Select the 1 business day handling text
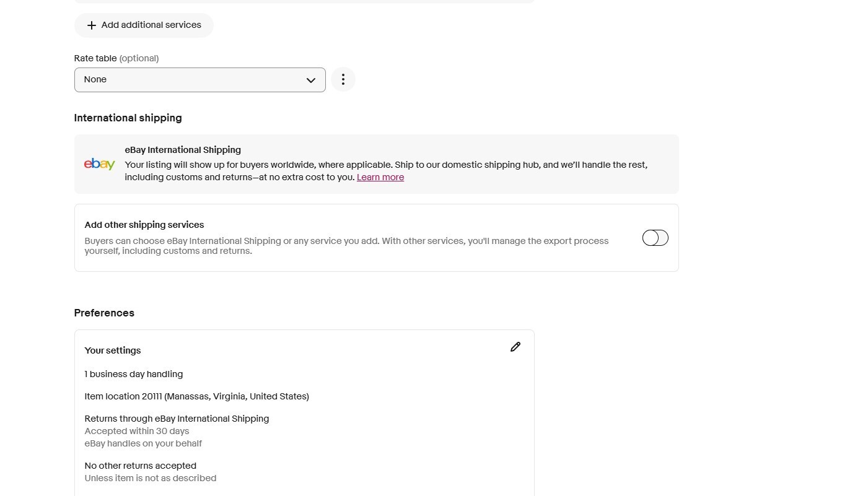 [133, 374]
